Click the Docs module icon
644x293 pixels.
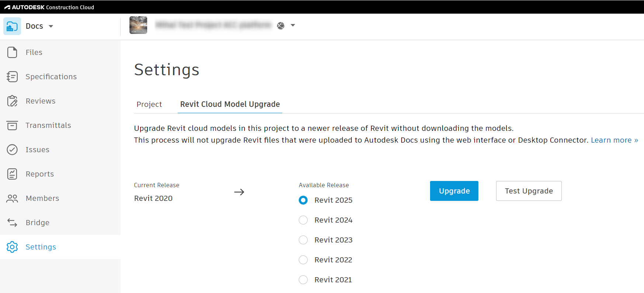pos(12,26)
